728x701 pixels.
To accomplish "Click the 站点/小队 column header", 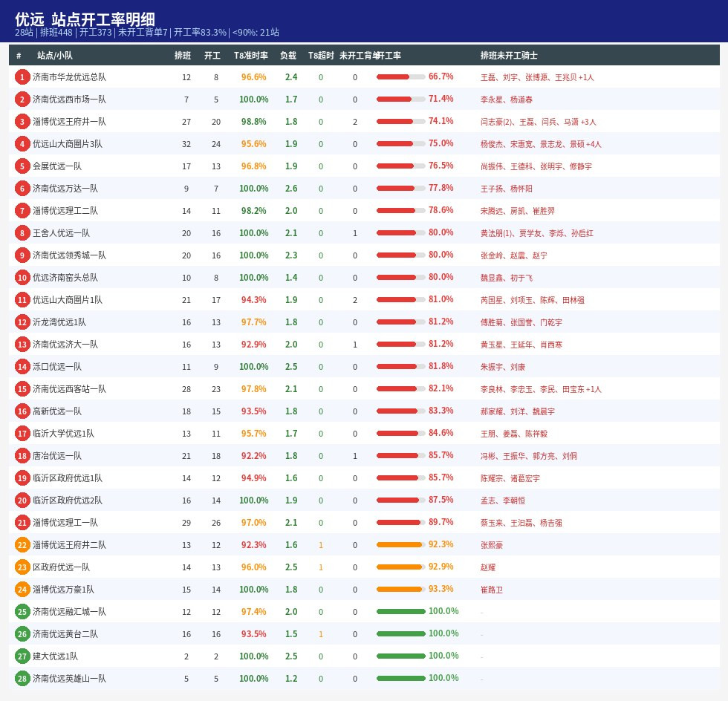I will 55,56.
